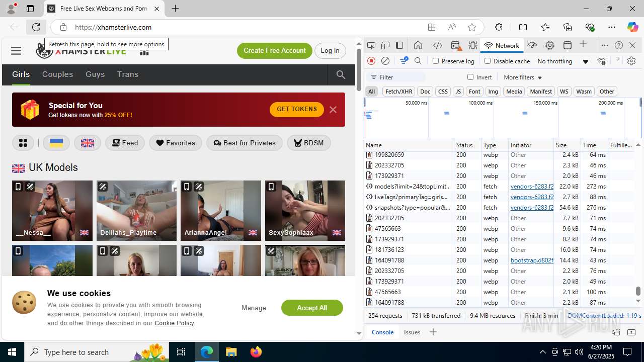Open the DevTools Welcome home panel
The height and width of the screenshot is (362, 644).
[418, 45]
